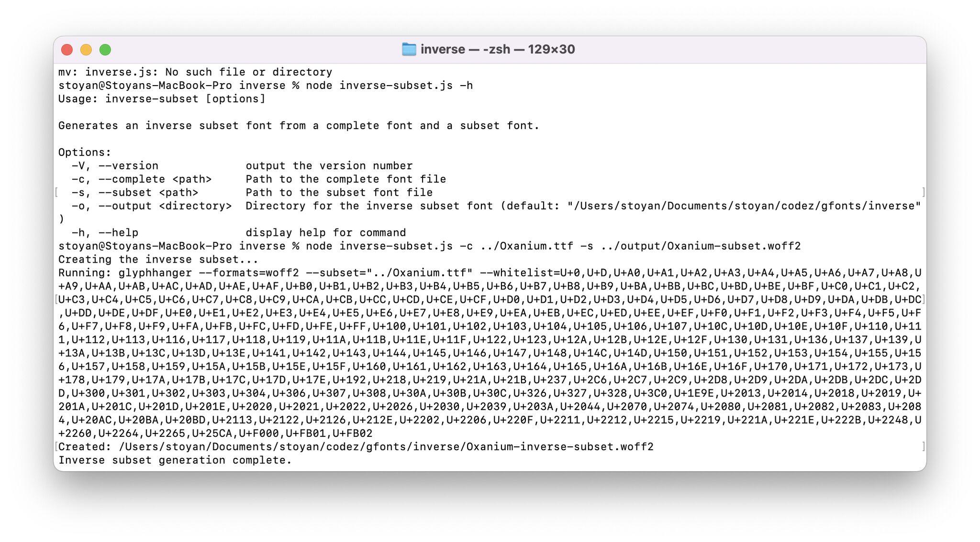Minimize the terminal using the yellow button
Viewport: 980px width, 542px height.
point(86,50)
